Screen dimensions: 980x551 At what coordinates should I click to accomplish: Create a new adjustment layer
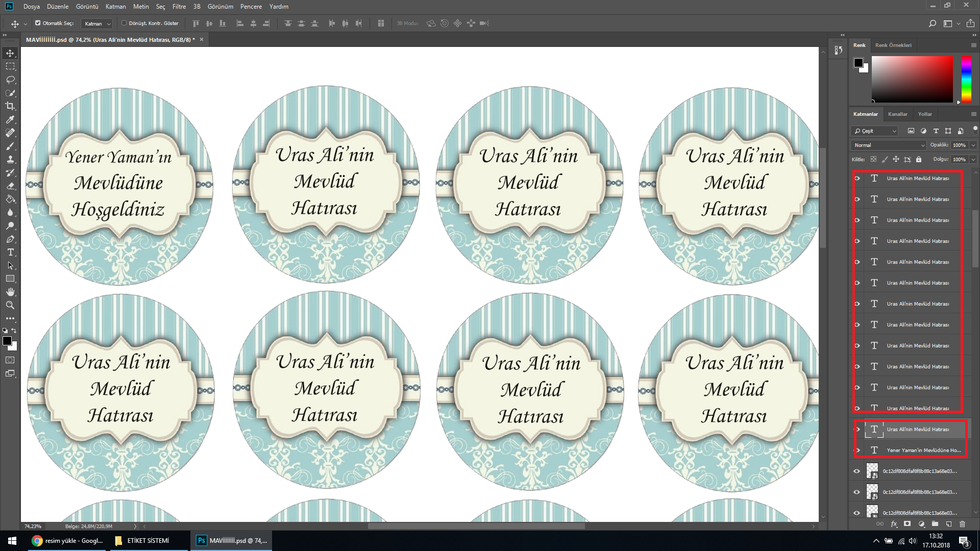pos(921,524)
